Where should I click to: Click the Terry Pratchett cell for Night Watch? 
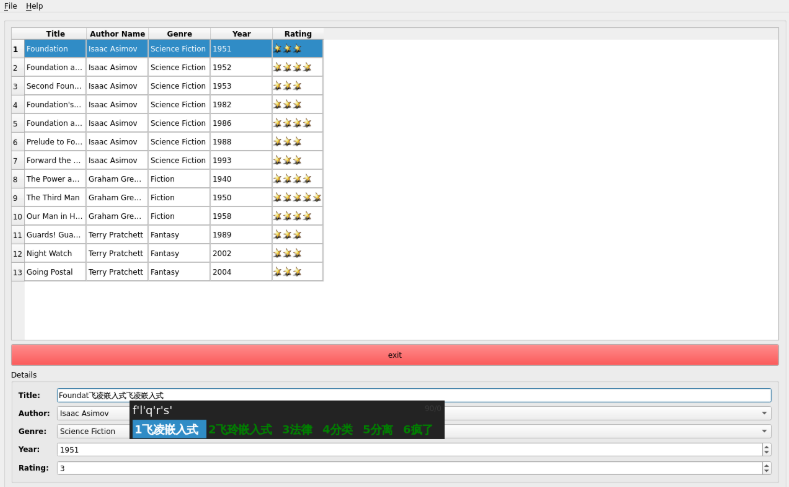(117, 253)
